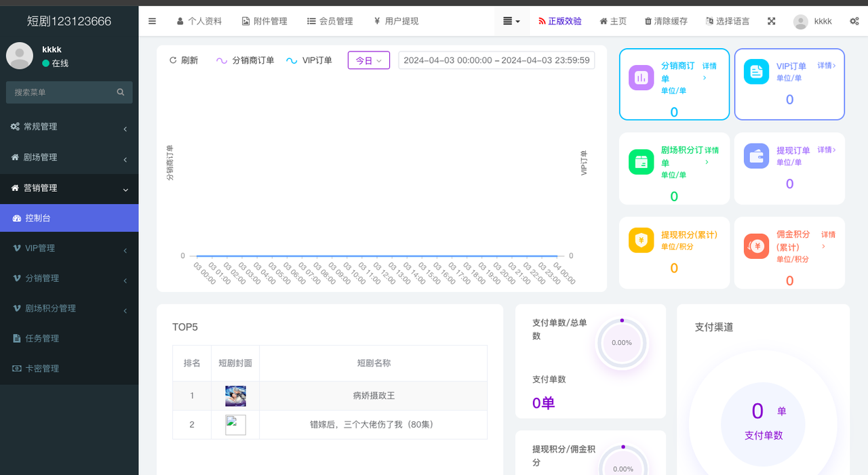Expand the 剧场积分管理 submenu
Image resolution: width=868 pixels, height=475 pixels.
[x=69, y=308]
